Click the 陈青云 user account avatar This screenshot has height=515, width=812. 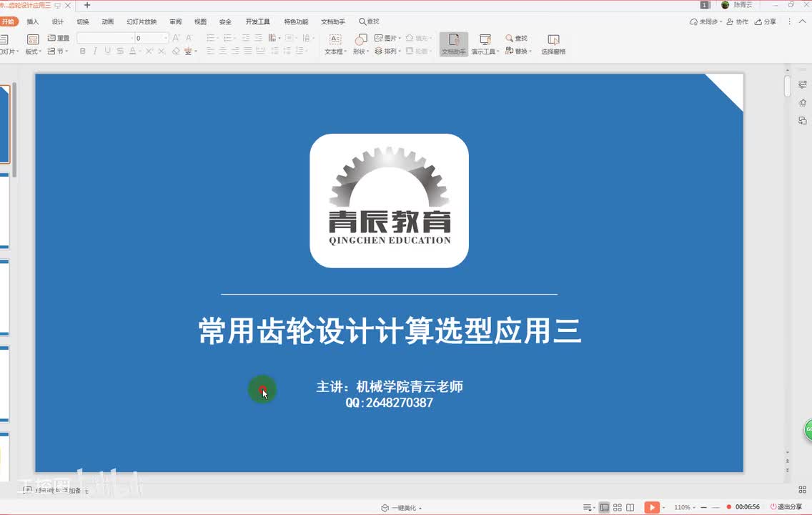[725, 5]
